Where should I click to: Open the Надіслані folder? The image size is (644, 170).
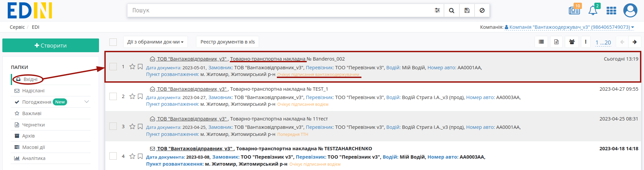(33, 91)
